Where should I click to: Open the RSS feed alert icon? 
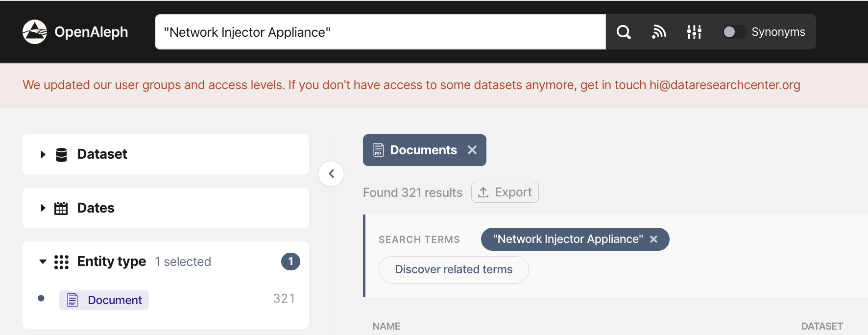point(659,32)
